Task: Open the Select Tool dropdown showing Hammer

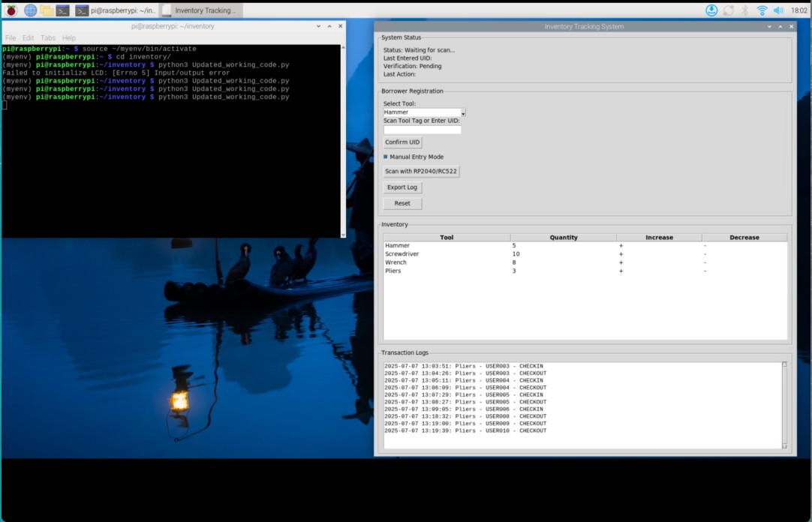Action: click(x=424, y=112)
